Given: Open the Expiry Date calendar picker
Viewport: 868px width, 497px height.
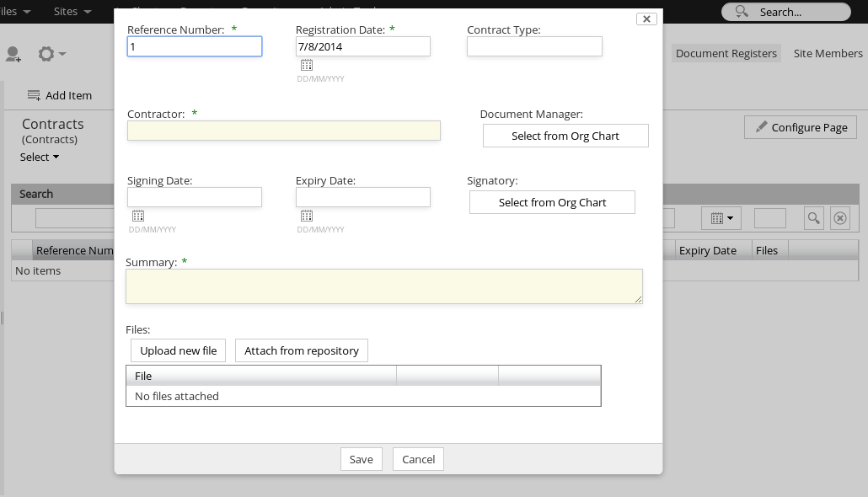Looking at the screenshot, I should 307,216.
